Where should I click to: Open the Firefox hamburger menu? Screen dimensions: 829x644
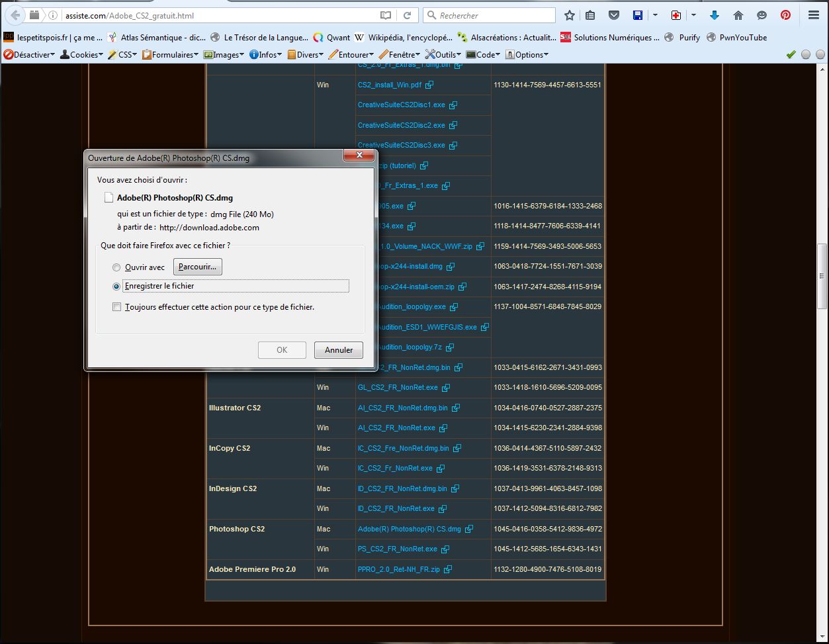pos(813,15)
